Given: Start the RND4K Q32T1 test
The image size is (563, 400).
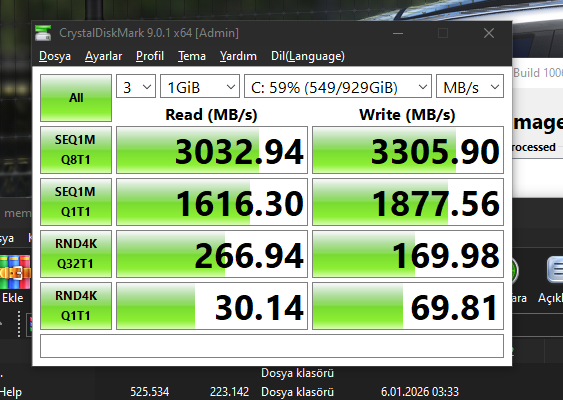Looking at the screenshot, I should point(76,254).
